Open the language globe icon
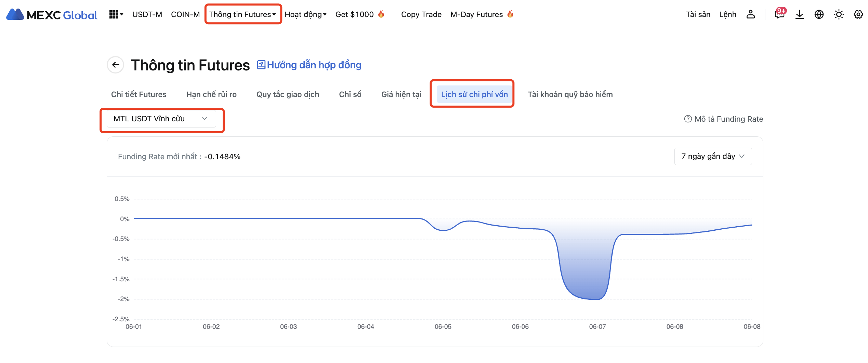Screen dimensions: 868x363 pyautogui.click(x=819, y=14)
